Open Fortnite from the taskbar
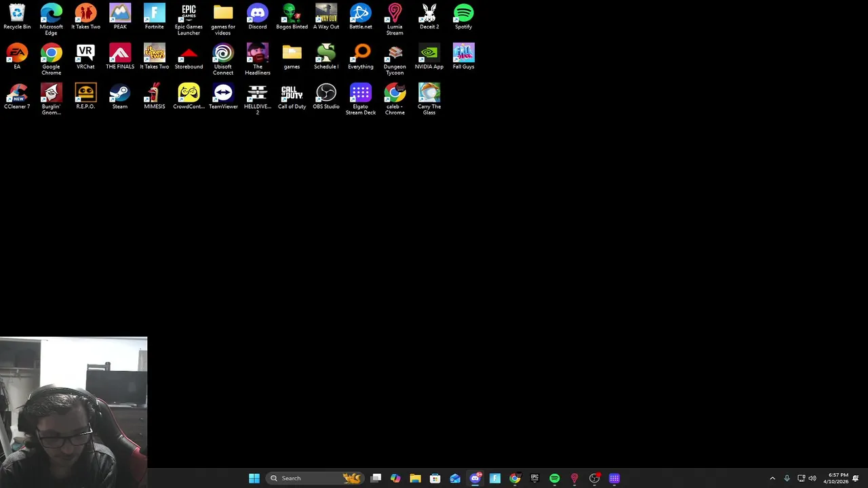 [495, 479]
